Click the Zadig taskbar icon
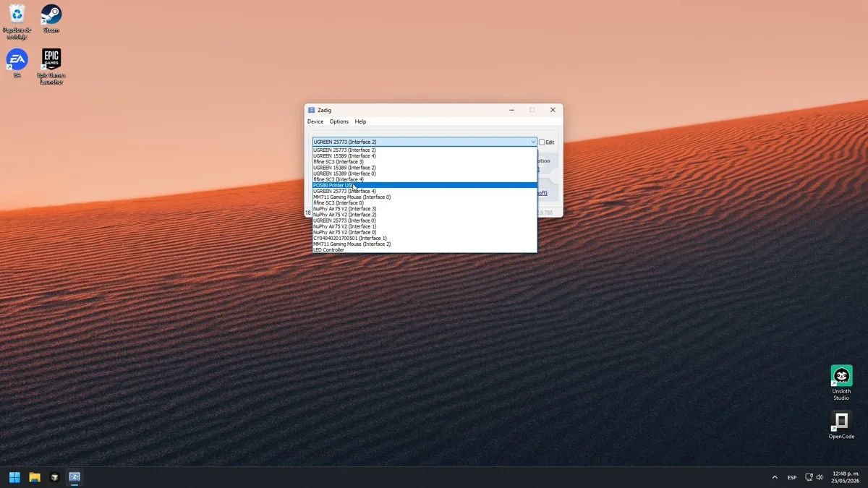Screen dimensions: 868x488 pos(75,477)
